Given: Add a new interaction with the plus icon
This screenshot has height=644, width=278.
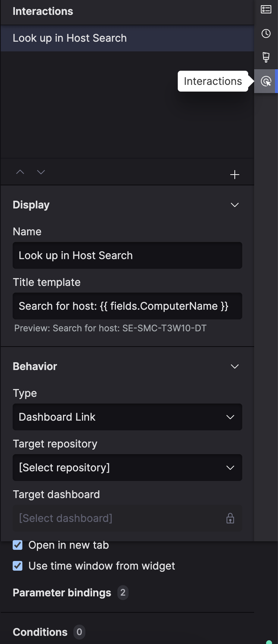Looking at the screenshot, I should [235, 174].
